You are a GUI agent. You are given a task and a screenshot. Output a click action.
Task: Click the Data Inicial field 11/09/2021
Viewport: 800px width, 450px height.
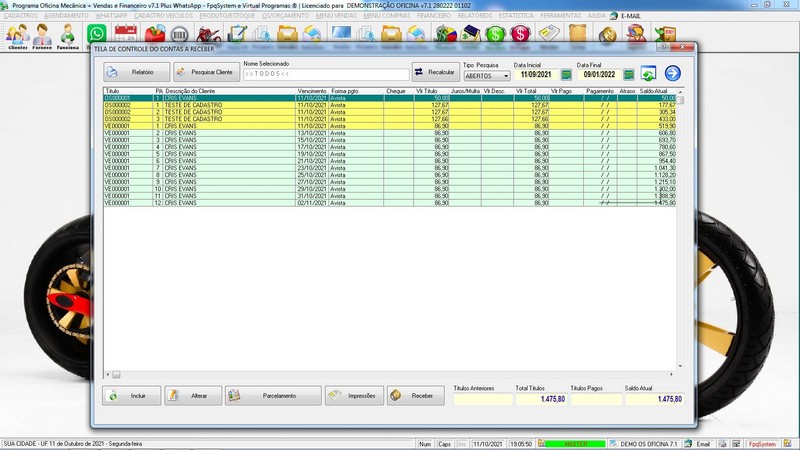coord(536,74)
